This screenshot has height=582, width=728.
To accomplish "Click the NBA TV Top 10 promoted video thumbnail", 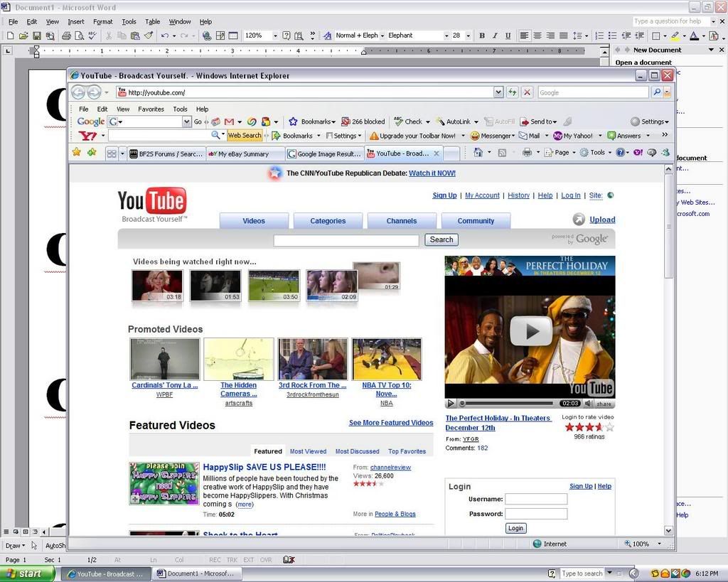I will click(387, 360).
